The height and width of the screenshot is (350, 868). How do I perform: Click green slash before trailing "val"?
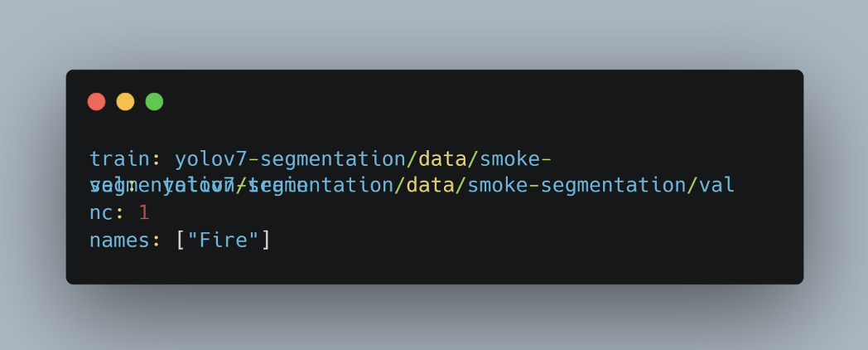tap(692, 185)
